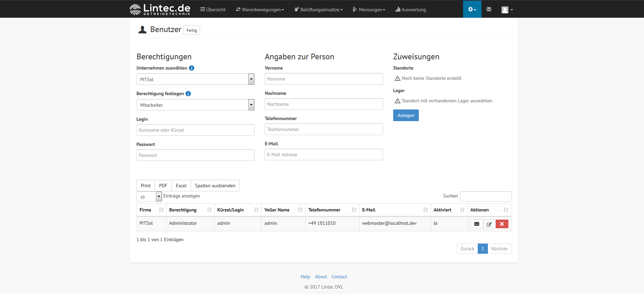Open the About link in footer
Screen dimensions: 644x294
tap(321, 277)
